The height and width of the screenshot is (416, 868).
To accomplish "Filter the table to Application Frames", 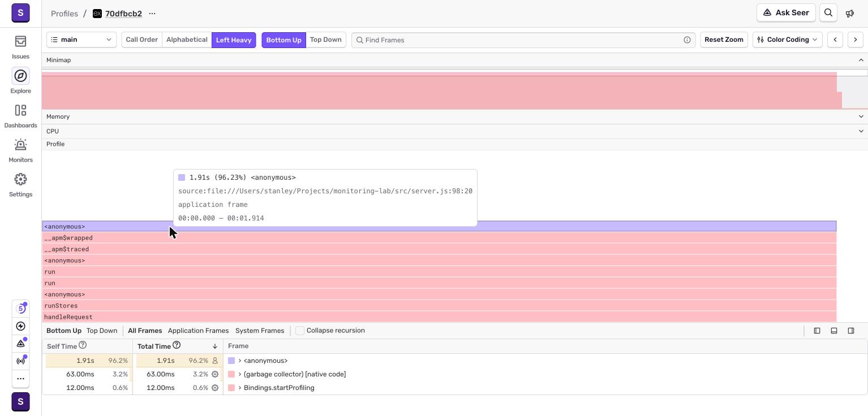I will [198, 331].
